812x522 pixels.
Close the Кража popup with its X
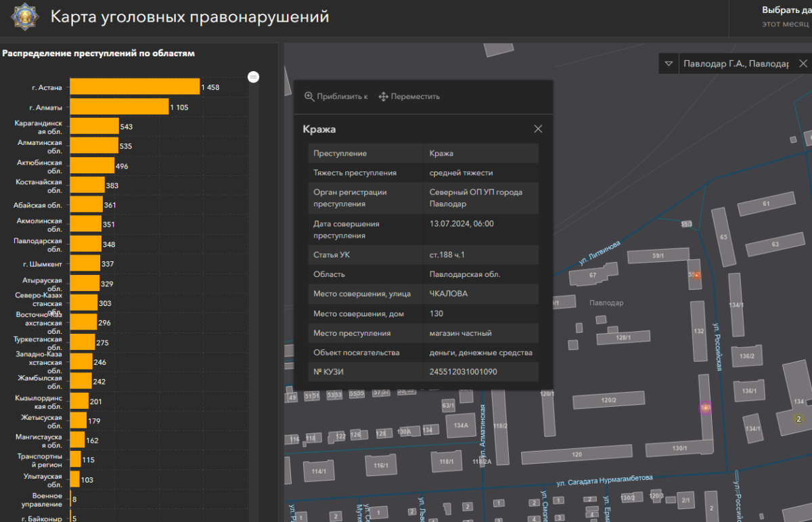click(538, 129)
